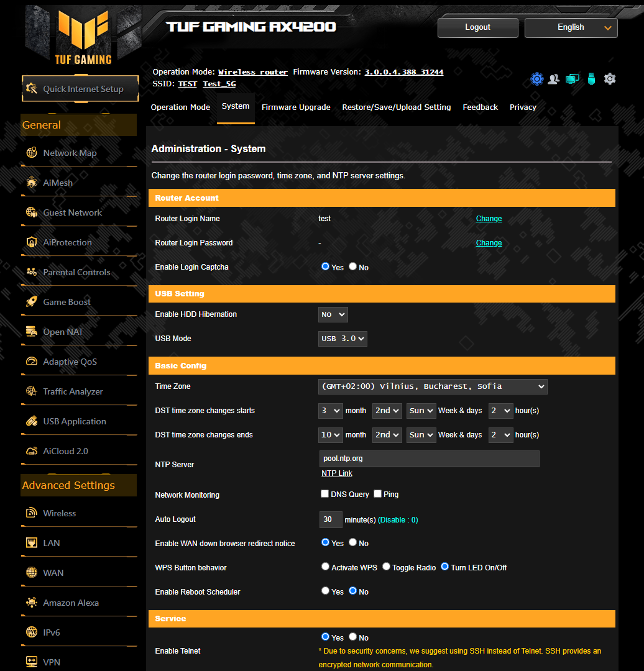Click the IPv6 icon
The width and height of the screenshot is (644, 671).
pos(32,632)
